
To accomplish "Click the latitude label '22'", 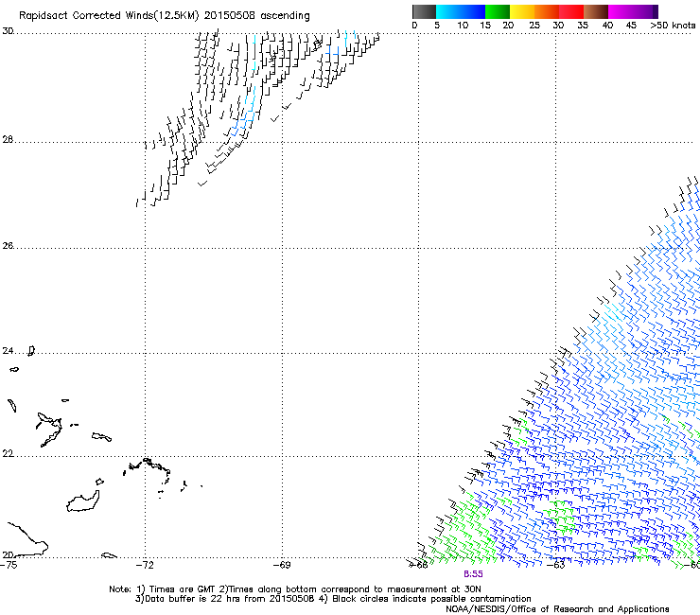I will (x=8, y=453).
